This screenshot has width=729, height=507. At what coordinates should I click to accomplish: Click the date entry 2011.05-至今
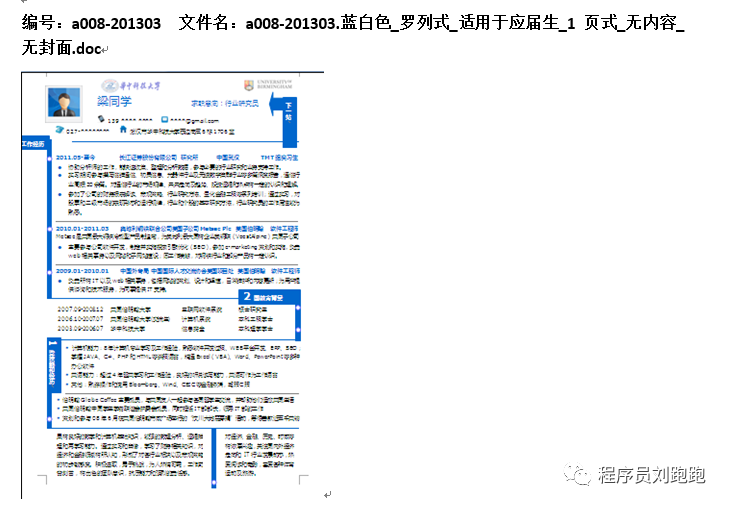75,158
